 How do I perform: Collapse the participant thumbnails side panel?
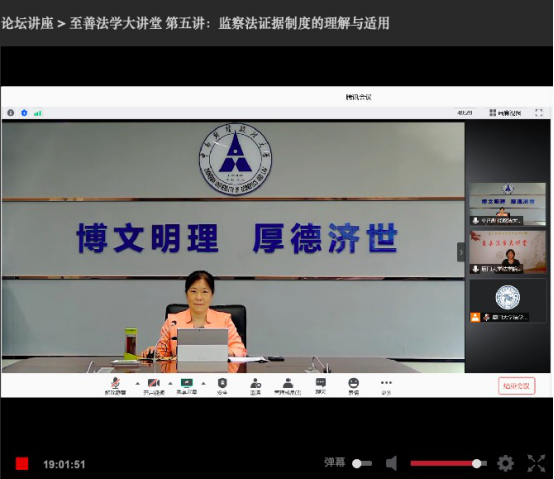click(x=461, y=252)
